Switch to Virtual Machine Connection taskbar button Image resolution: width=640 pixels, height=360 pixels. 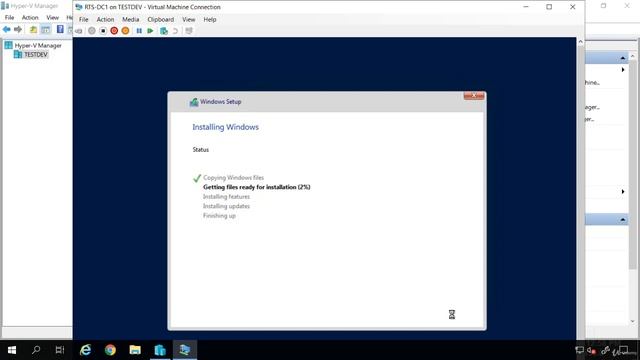(x=185, y=350)
